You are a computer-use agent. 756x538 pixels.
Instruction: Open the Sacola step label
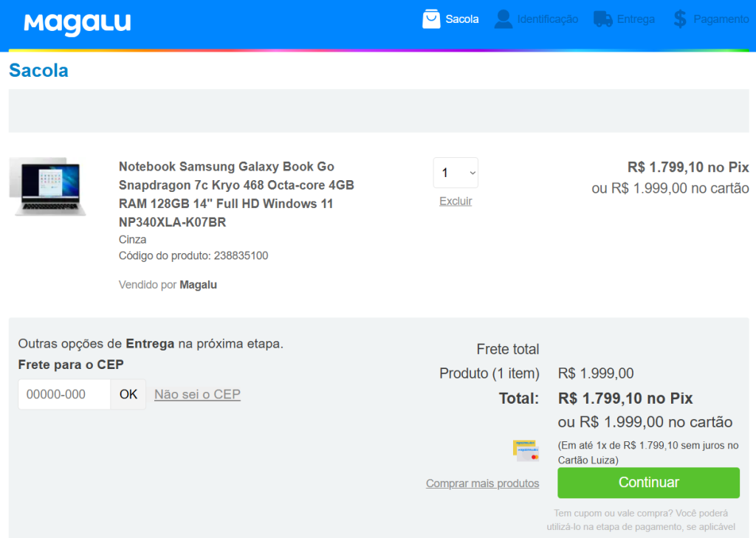click(x=462, y=19)
